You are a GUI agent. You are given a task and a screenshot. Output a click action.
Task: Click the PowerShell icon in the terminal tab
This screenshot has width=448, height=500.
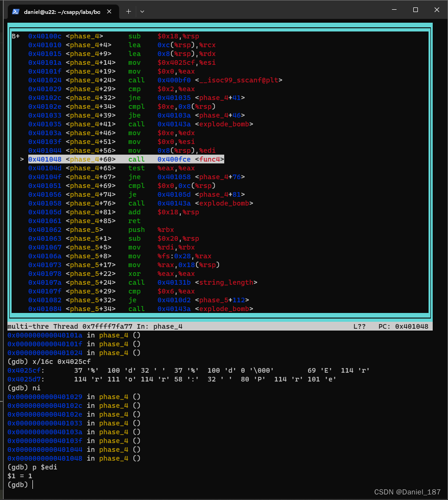[16, 12]
